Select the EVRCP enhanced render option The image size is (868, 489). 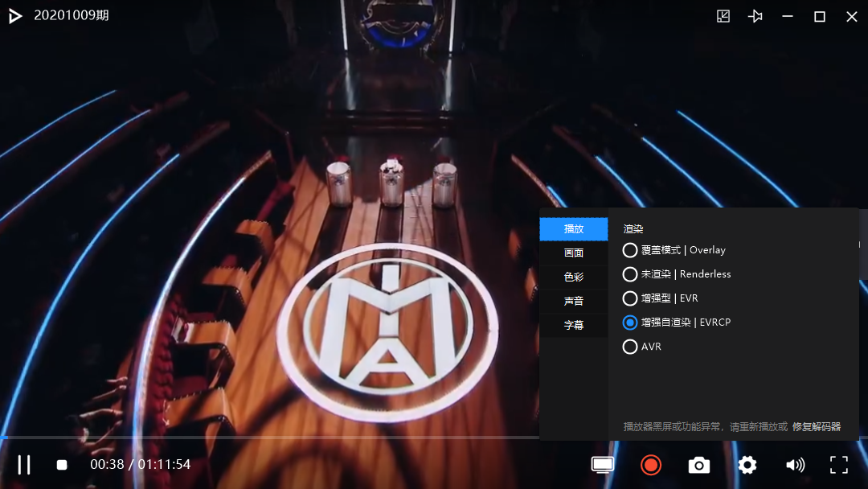[677, 323]
